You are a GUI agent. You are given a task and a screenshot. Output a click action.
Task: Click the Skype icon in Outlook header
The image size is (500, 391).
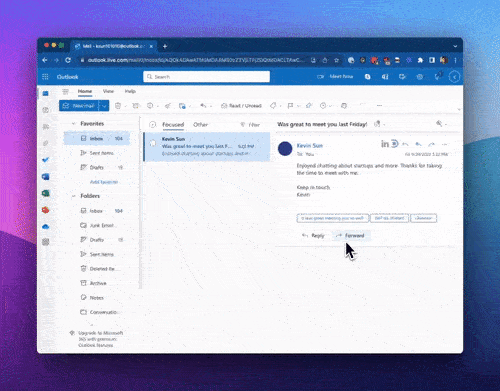point(368,77)
